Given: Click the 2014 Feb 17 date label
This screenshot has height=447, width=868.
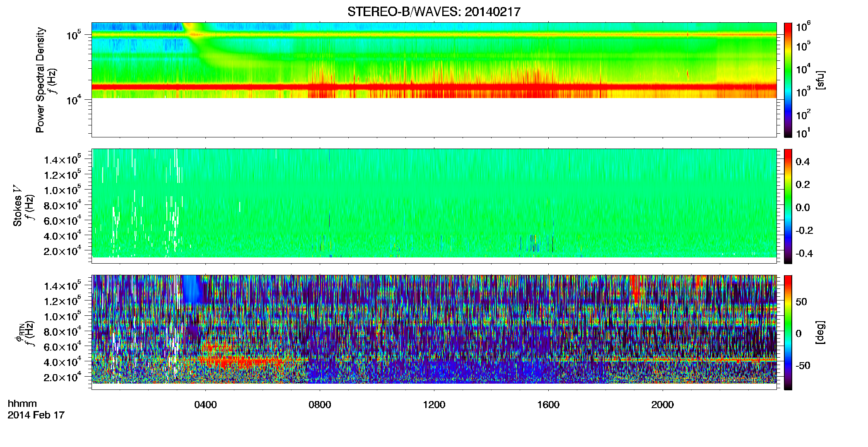Looking at the screenshot, I should tap(36, 415).
